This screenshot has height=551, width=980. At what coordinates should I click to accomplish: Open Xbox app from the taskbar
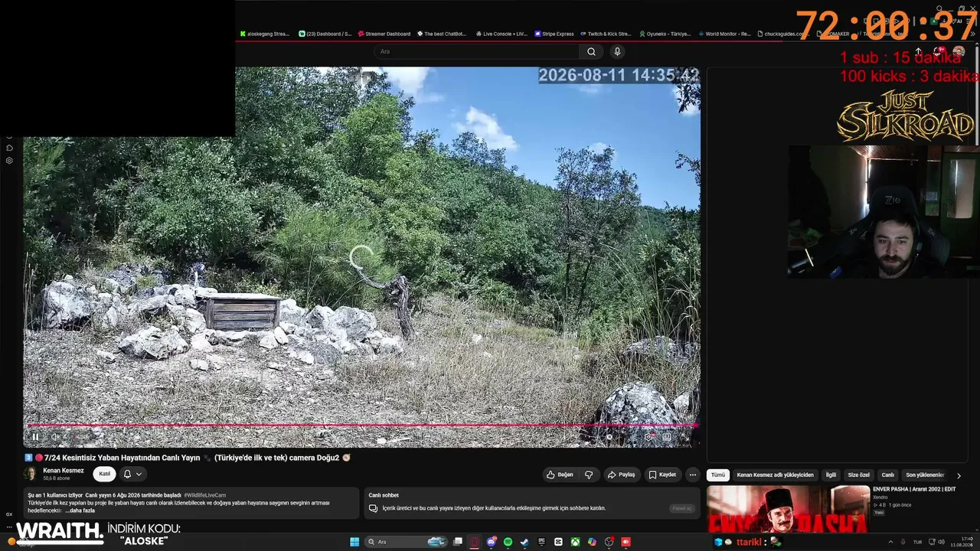(x=575, y=542)
